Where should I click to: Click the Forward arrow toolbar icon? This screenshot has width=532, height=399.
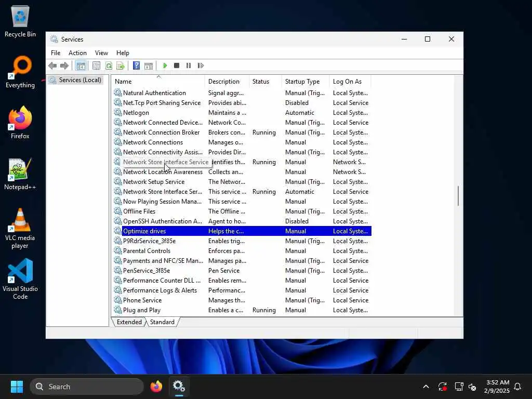pyautogui.click(x=64, y=65)
